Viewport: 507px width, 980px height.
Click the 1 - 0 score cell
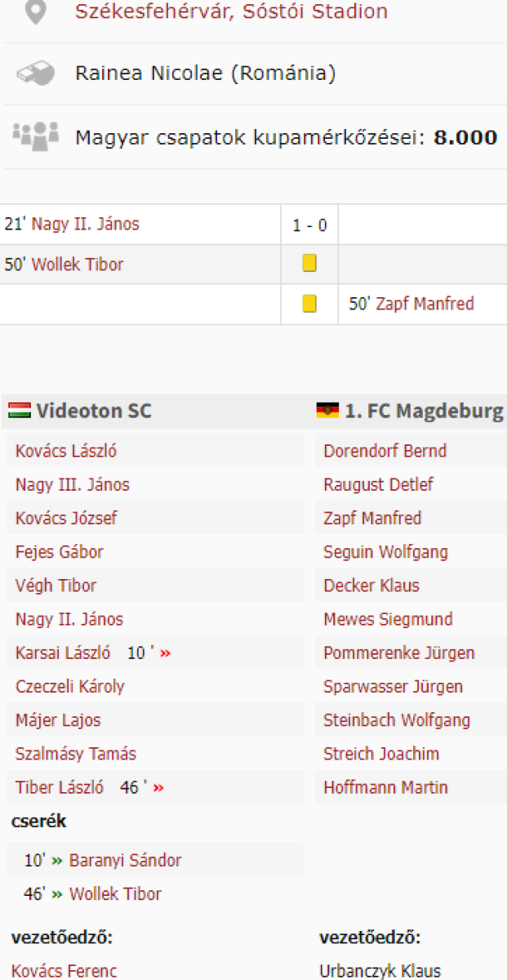pyautogui.click(x=309, y=225)
